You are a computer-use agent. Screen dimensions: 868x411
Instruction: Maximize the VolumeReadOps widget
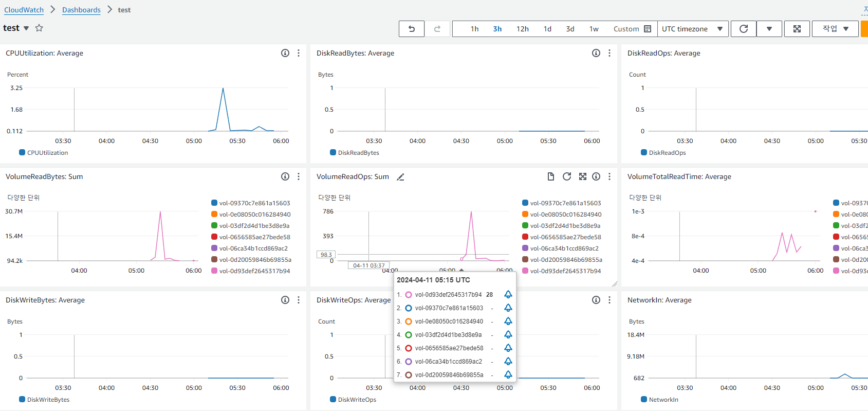pyautogui.click(x=582, y=176)
